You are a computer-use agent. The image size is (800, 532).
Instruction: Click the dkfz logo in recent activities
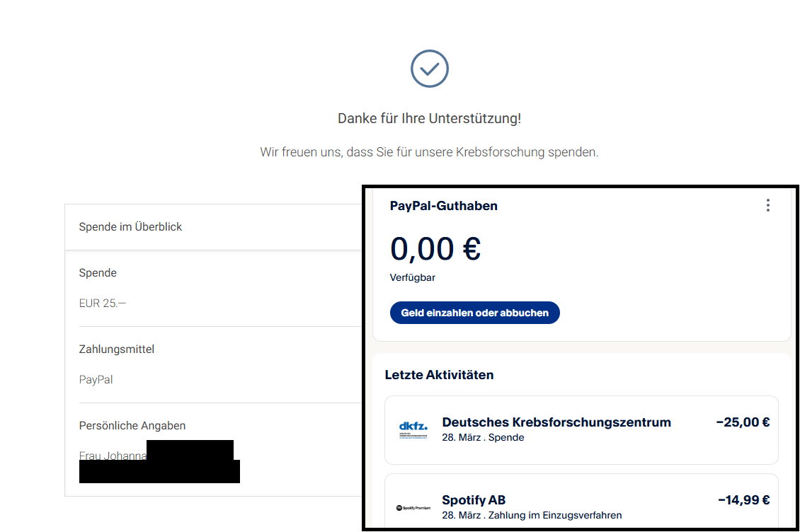click(x=413, y=429)
